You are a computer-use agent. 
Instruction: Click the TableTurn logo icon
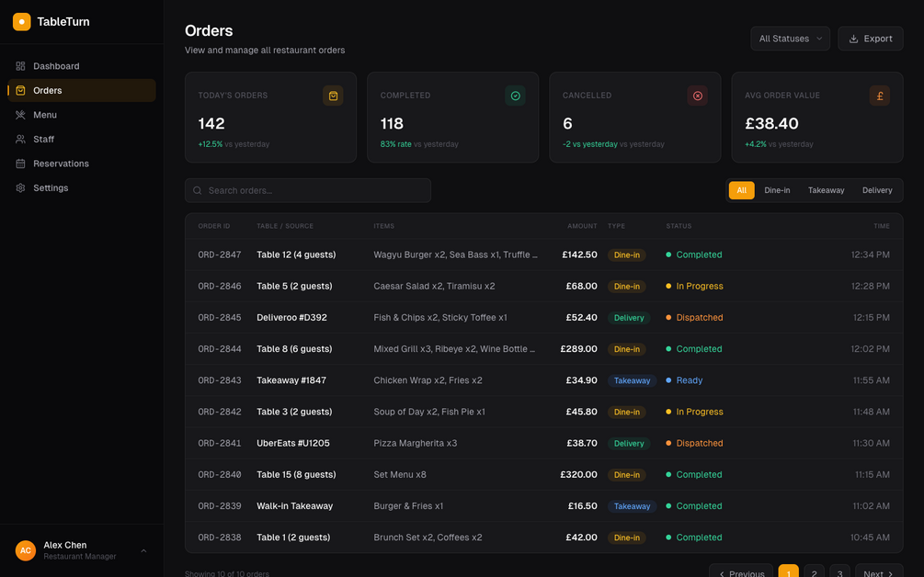(x=22, y=22)
